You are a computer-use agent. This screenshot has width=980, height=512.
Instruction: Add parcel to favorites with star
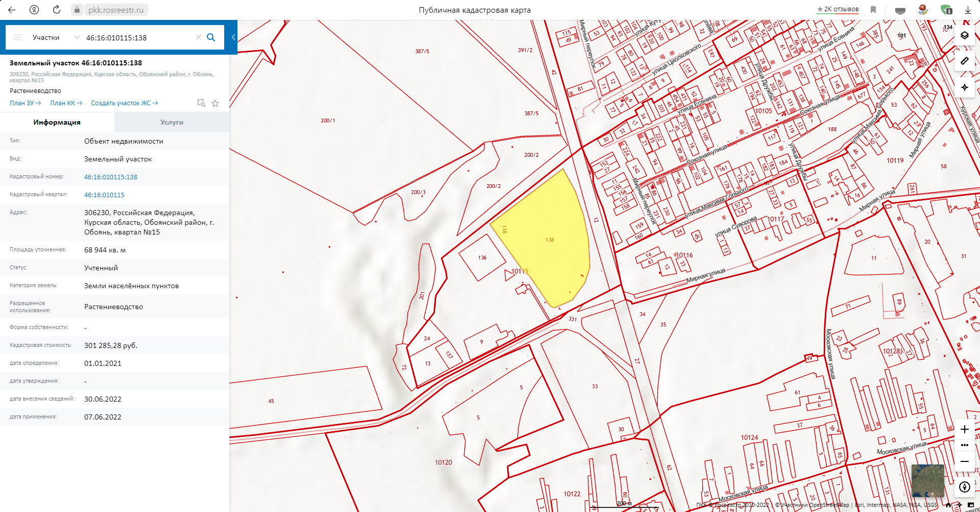click(216, 103)
